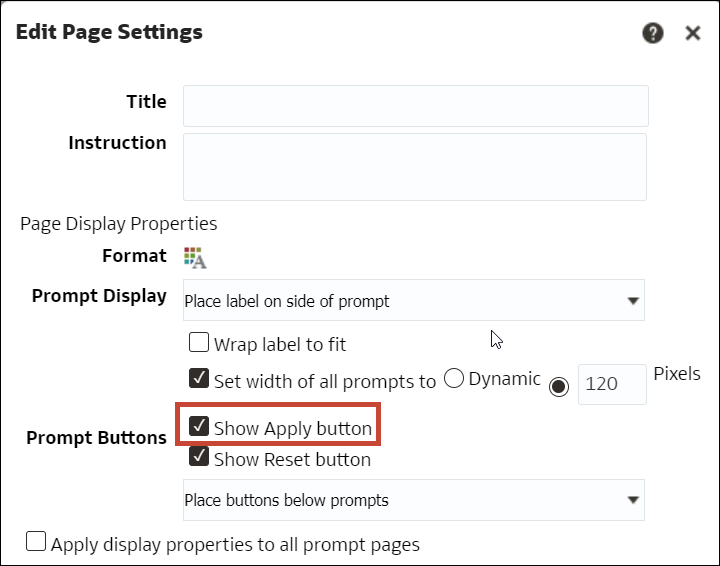Open the Place buttons below prompts dropdown

(x=413, y=500)
